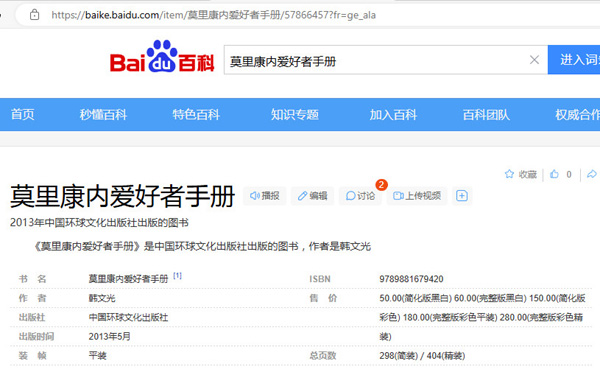600x375 pixels.
Task: Open the 权威合作 navigation tab
Action: (x=577, y=114)
